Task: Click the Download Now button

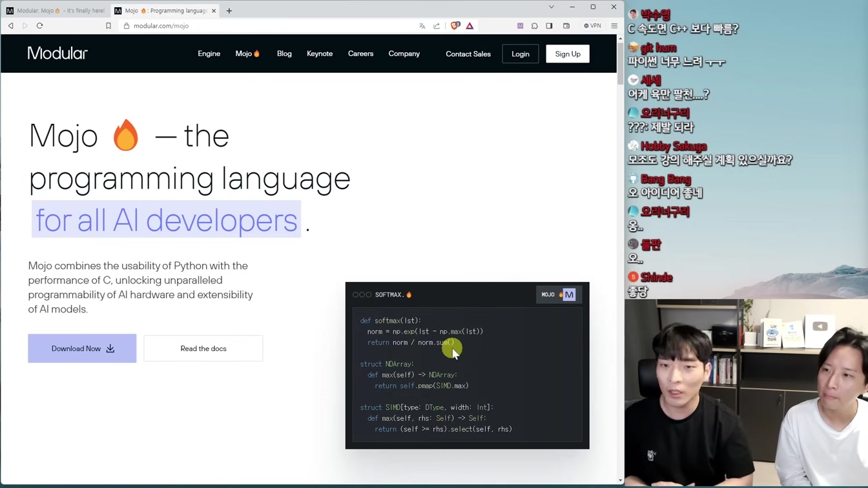Action: coord(82,349)
